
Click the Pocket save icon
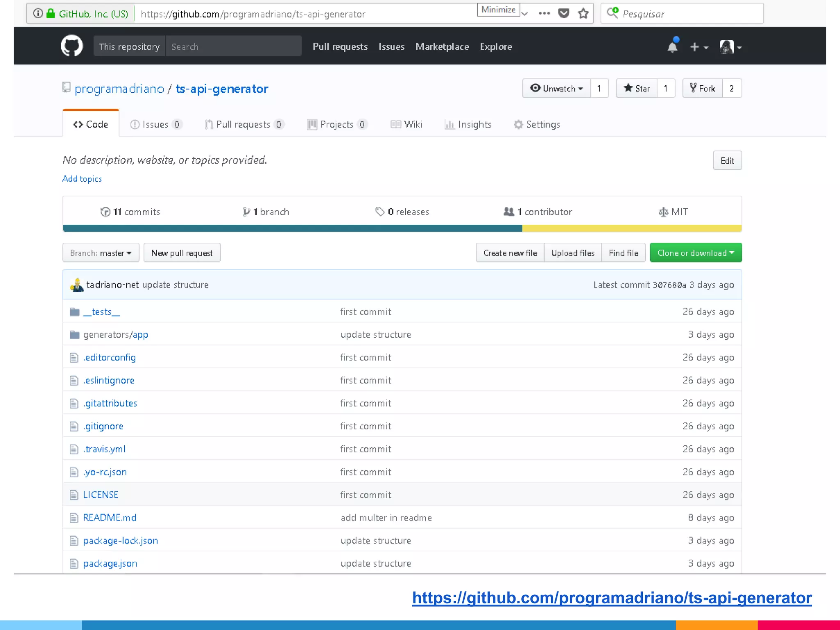564,14
